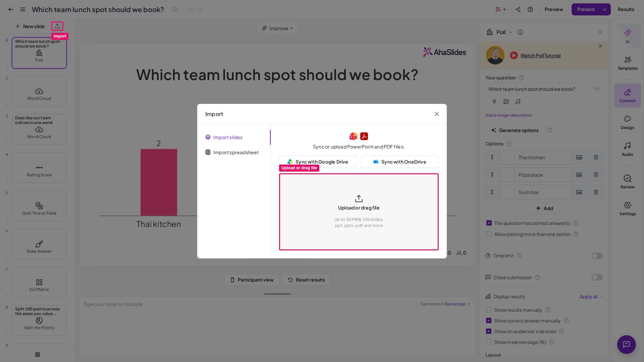Select the Import slides tab

(x=234, y=137)
